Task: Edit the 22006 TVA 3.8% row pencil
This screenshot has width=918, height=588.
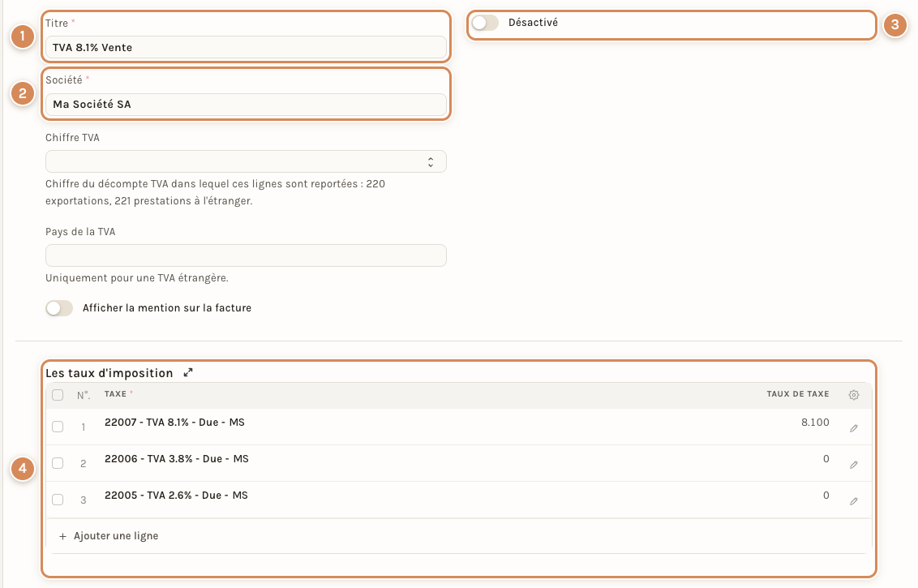Action: (854, 465)
